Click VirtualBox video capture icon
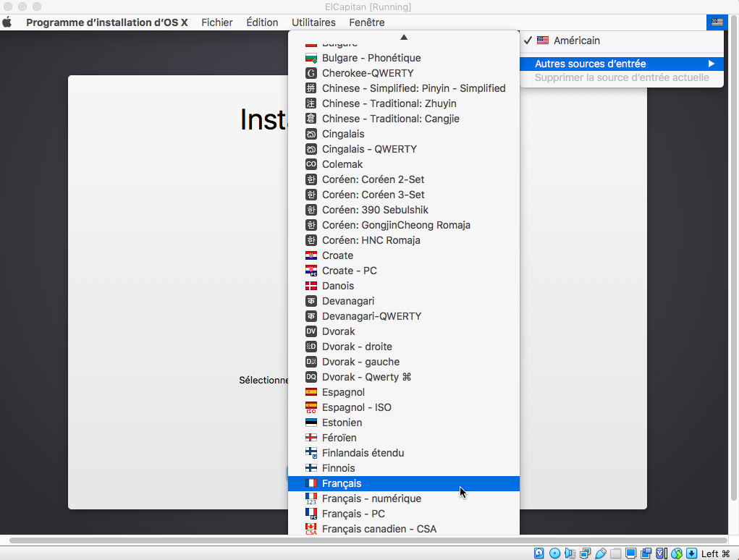 [x=646, y=553]
